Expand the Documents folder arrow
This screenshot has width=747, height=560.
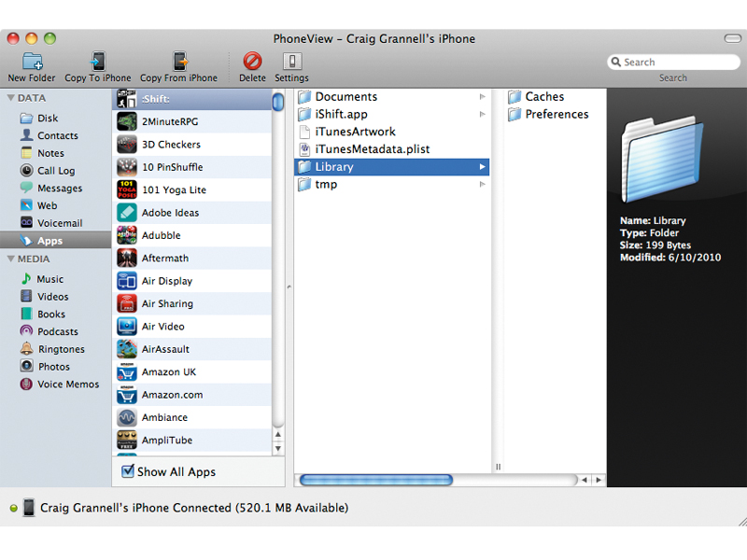tap(482, 97)
